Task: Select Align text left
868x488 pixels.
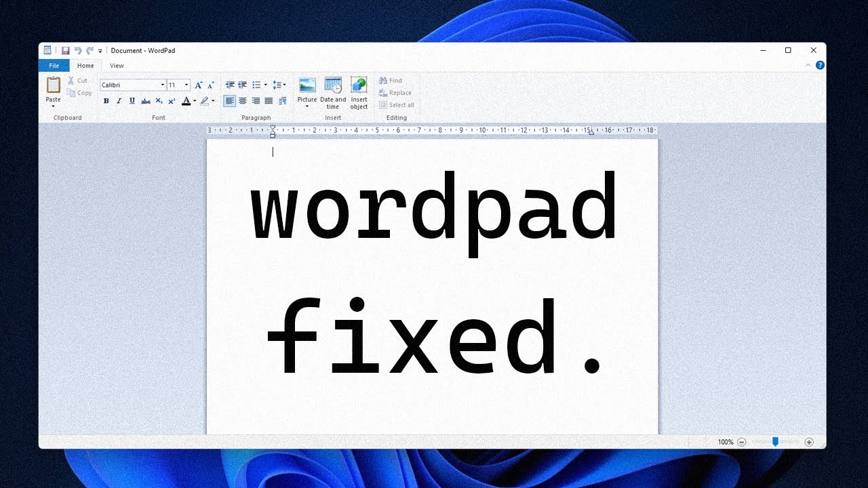Action: (230, 101)
